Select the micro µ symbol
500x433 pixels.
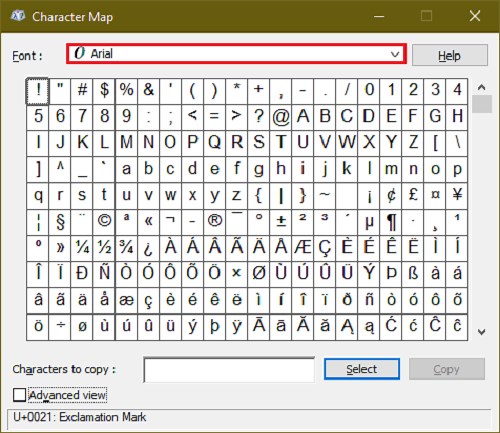click(369, 222)
